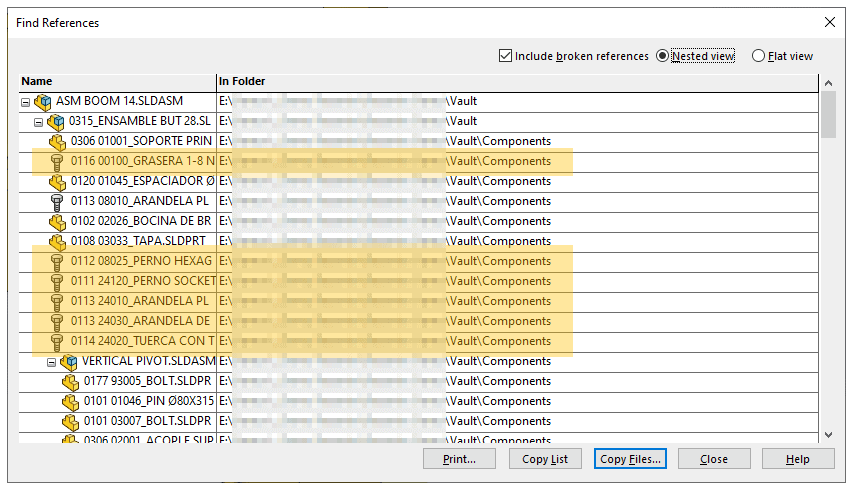This screenshot has height=493, width=856.
Task: Click the vertical scrollbar down arrow
Action: (828, 434)
